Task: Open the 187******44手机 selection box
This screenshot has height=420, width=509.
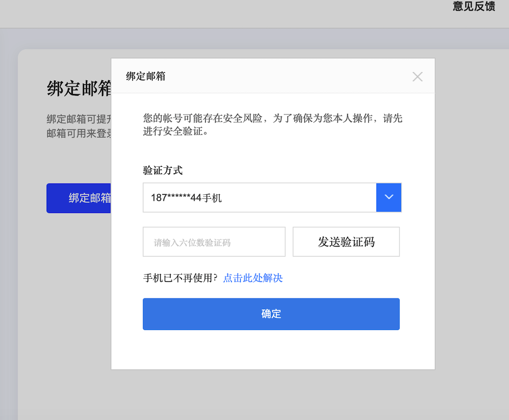Action: [259, 197]
